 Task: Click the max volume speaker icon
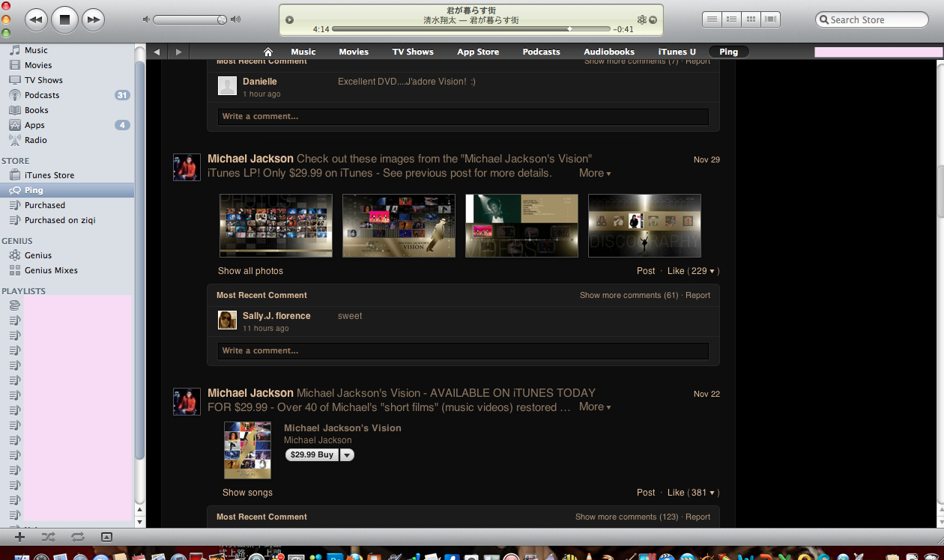point(236,19)
